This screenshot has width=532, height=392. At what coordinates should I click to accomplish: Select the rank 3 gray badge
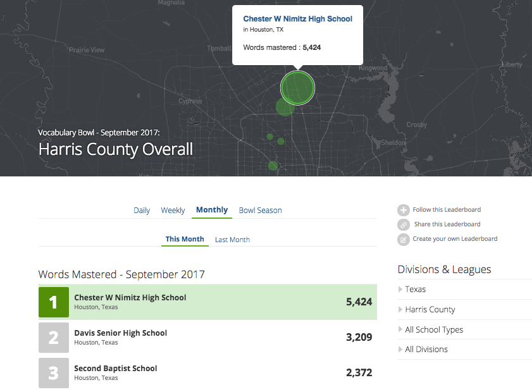coord(53,373)
